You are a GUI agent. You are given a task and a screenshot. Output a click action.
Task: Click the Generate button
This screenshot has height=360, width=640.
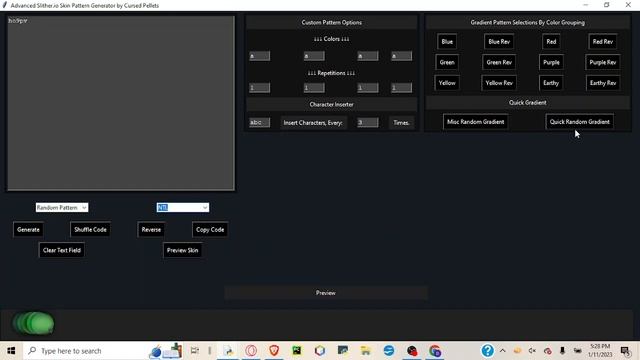tap(28, 229)
